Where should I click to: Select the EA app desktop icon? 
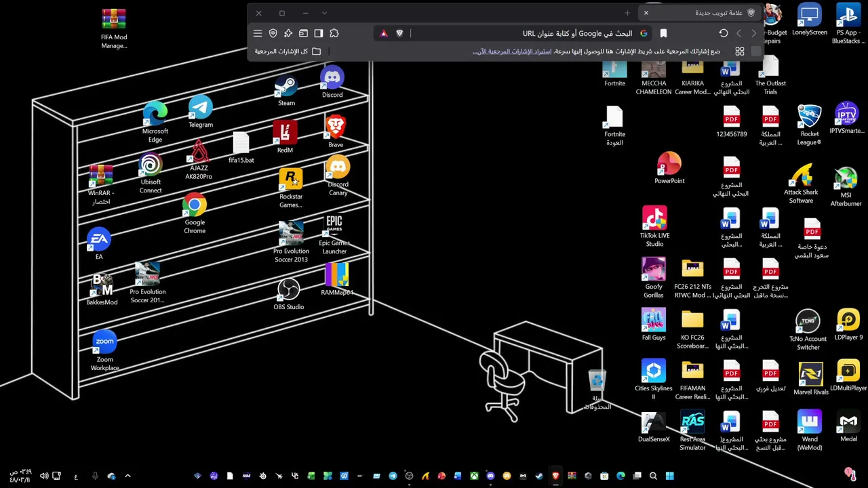(x=99, y=244)
